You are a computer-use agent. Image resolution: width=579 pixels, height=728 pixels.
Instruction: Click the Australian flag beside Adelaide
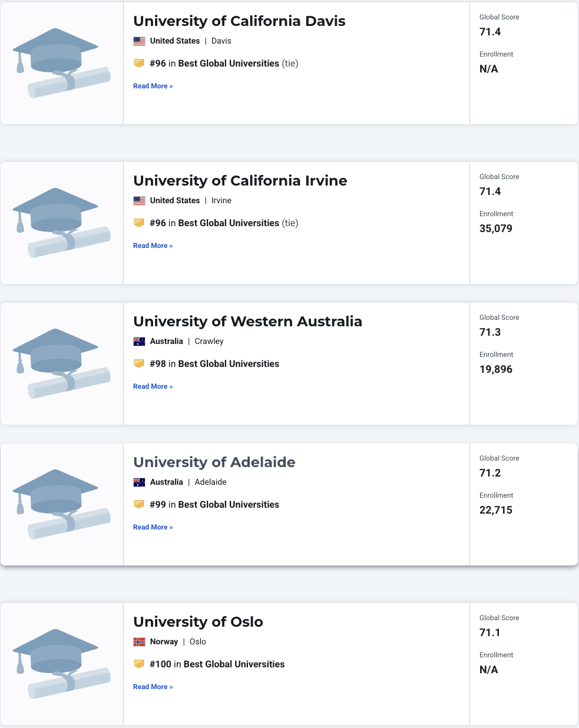point(139,482)
